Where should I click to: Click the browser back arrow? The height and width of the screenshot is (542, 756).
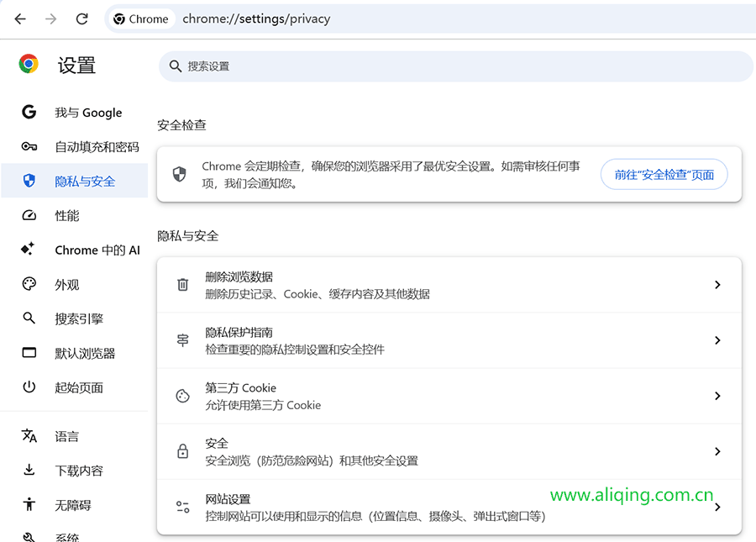[x=20, y=18]
